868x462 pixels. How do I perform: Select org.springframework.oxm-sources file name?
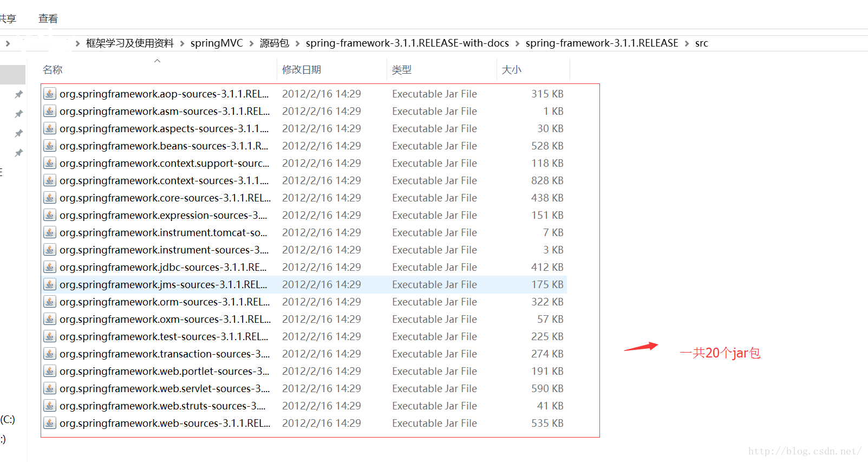pyautogui.click(x=165, y=319)
